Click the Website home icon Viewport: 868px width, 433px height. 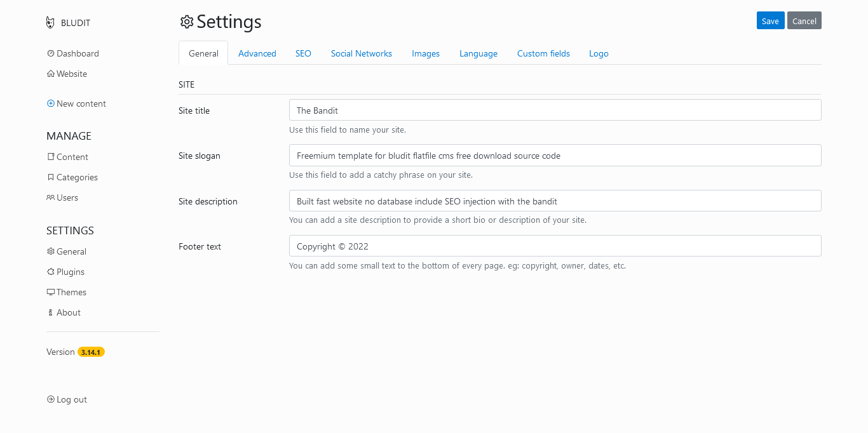[x=51, y=74]
